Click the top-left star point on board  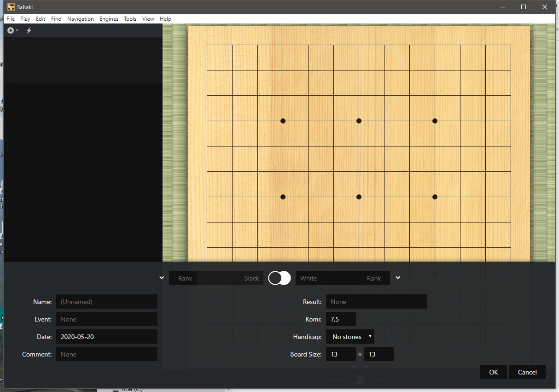coord(283,121)
